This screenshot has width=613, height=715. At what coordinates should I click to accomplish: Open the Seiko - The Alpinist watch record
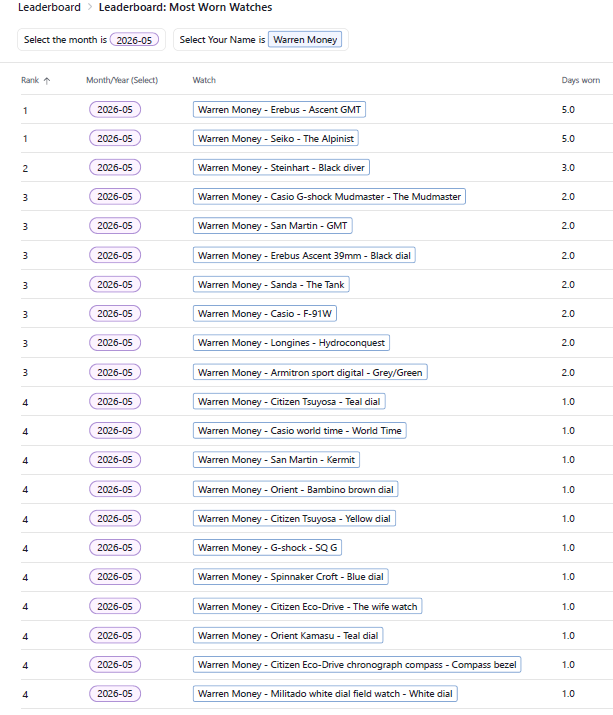(x=275, y=139)
